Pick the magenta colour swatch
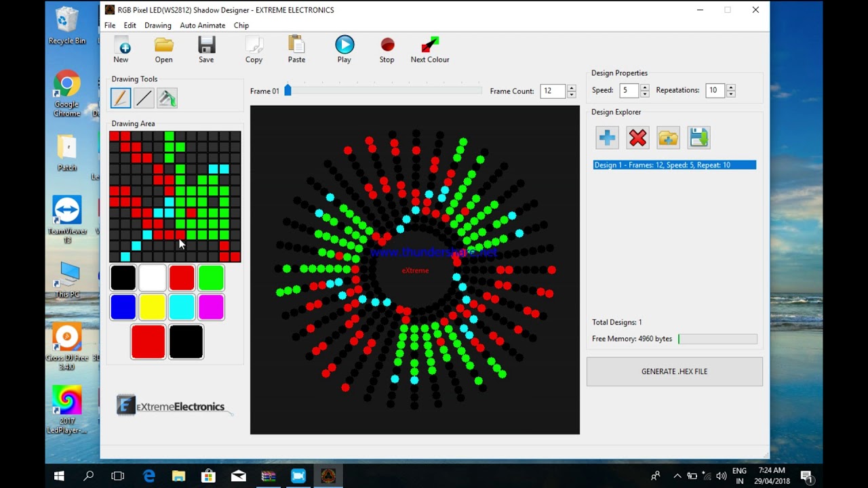 211,307
